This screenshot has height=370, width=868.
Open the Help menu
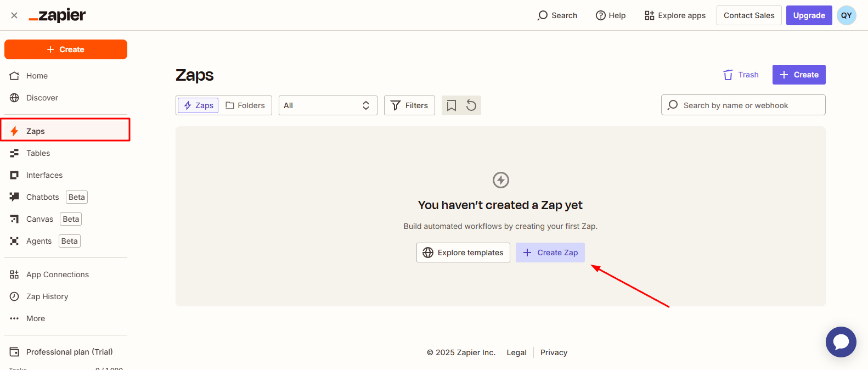(611, 15)
